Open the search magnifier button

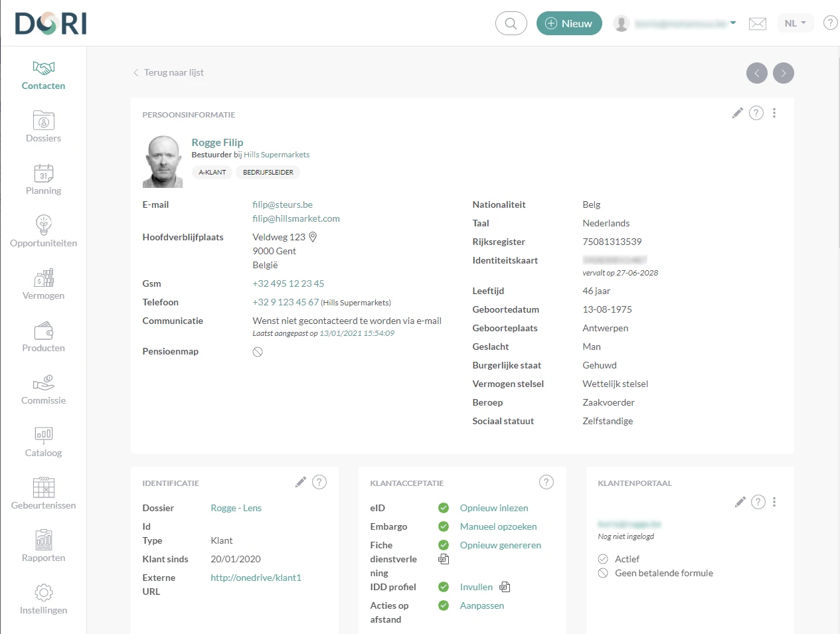click(x=511, y=23)
